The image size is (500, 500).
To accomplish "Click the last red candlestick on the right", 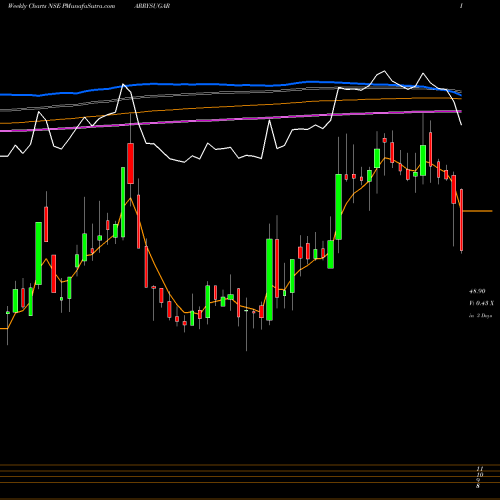I will (461, 220).
